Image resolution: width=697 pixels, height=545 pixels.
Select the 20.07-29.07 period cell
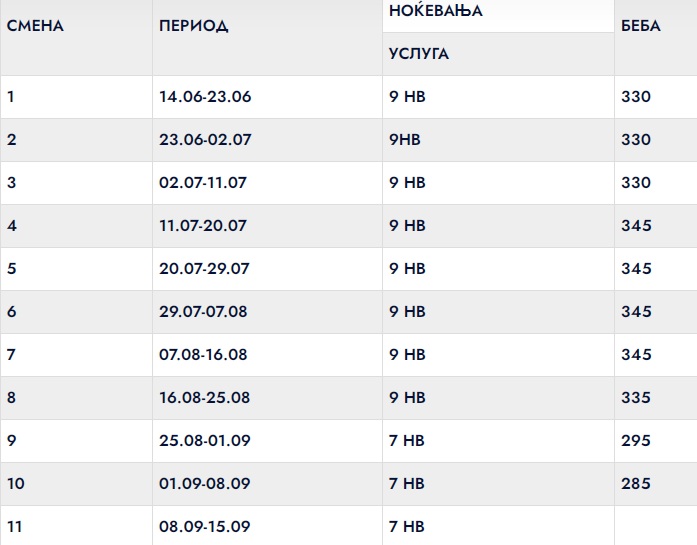click(x=203, y=269)
